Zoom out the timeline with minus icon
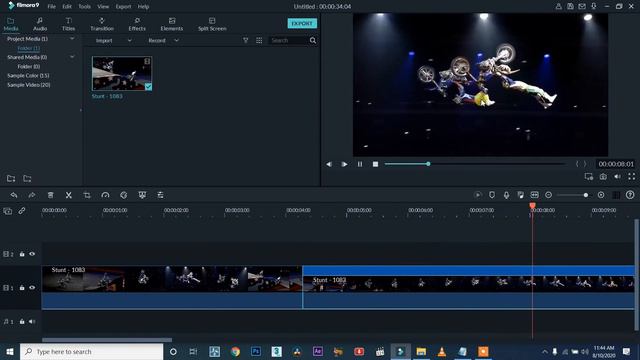Viewport: 640px width, 360px height. coord(549,195)
